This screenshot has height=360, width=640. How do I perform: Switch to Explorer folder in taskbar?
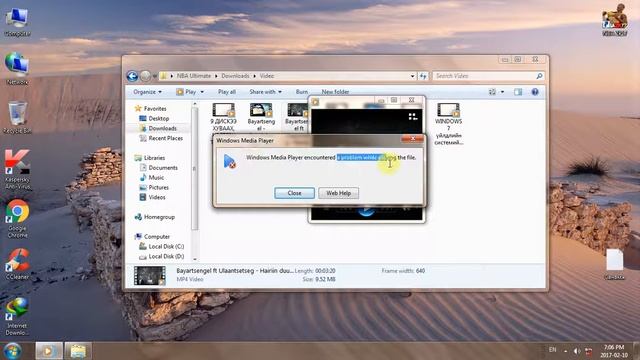(78, 351)
